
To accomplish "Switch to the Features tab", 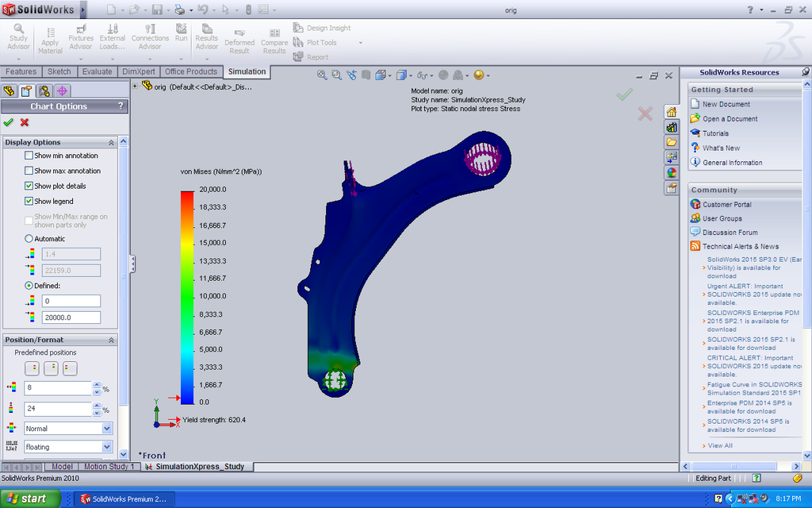I will pyautogui.click(x=21, y=71).
